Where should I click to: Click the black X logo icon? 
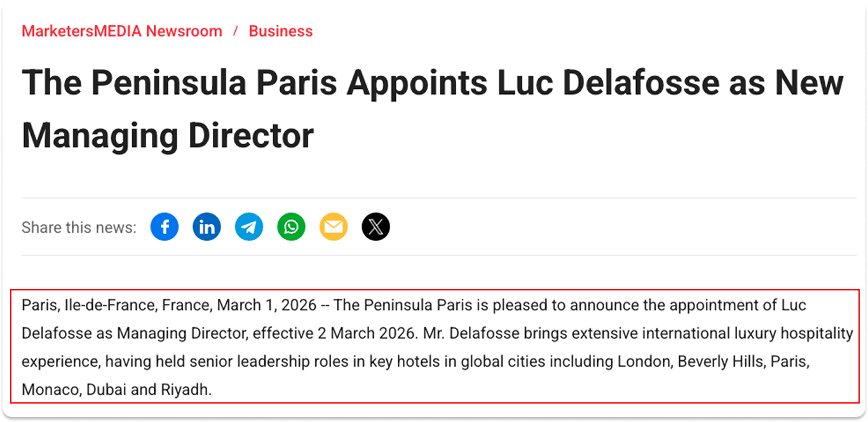click(376, 227)
